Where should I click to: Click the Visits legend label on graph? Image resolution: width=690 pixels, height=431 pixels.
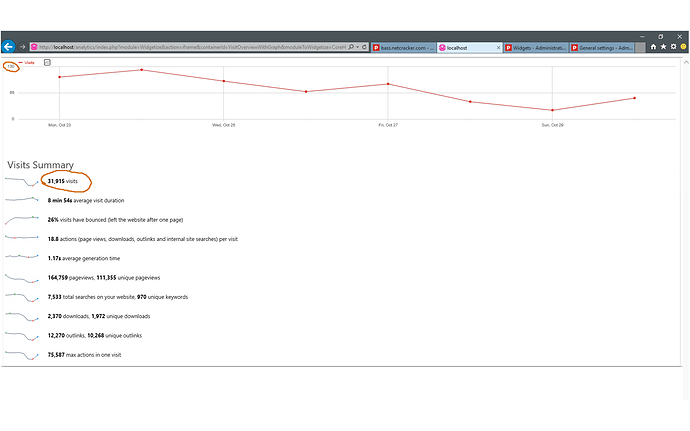point(27,63)
